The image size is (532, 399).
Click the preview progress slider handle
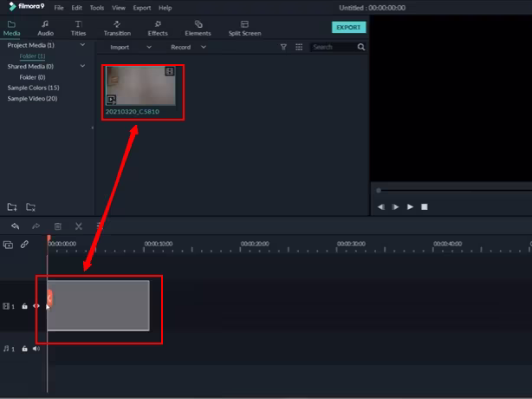(379, 191)
